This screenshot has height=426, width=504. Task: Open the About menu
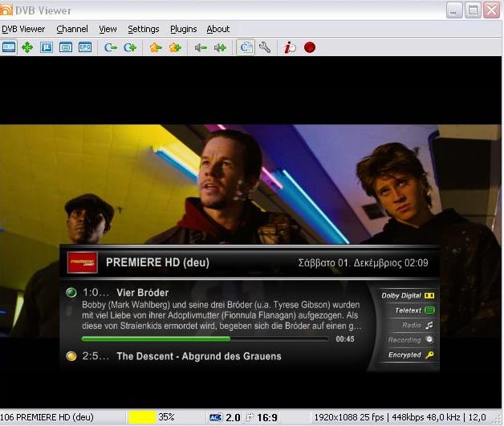[218, 29]
